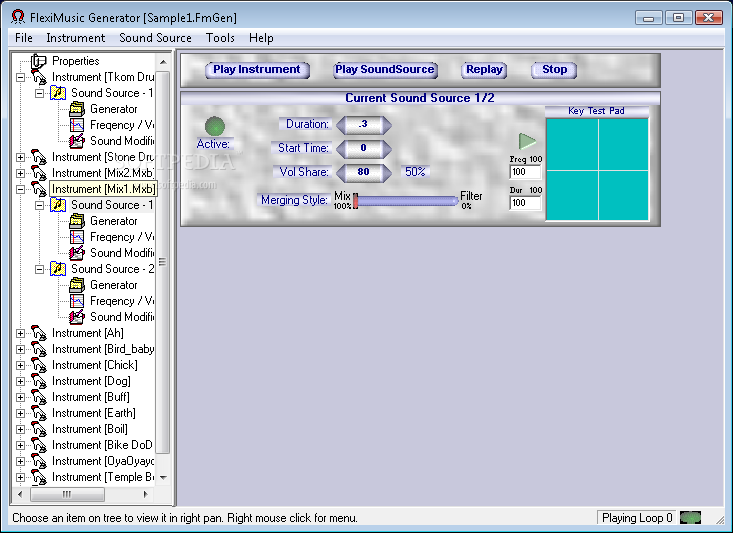The width and height of the screenshot is (733, 533).
Task: Click the Properties tree icon
Action: tap(38, 61)
